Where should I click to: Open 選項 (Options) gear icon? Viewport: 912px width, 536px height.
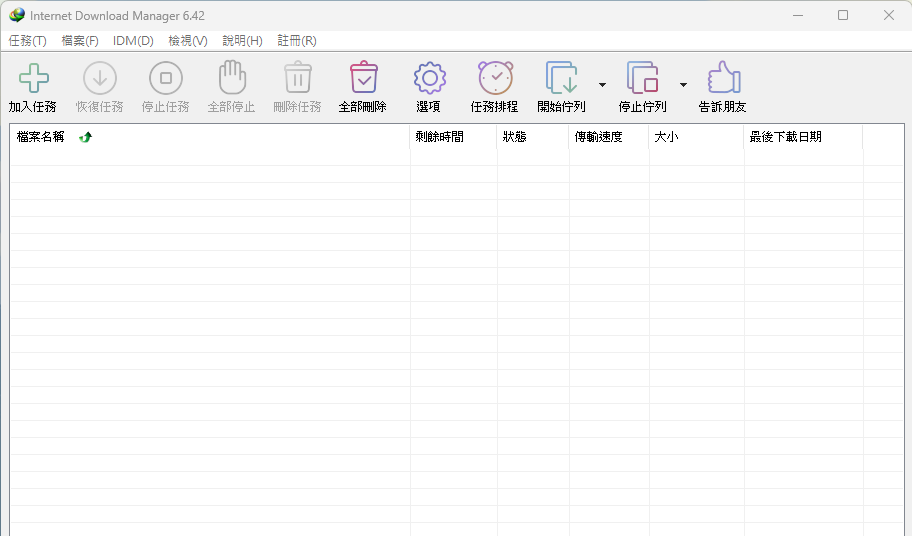(429, 78)
